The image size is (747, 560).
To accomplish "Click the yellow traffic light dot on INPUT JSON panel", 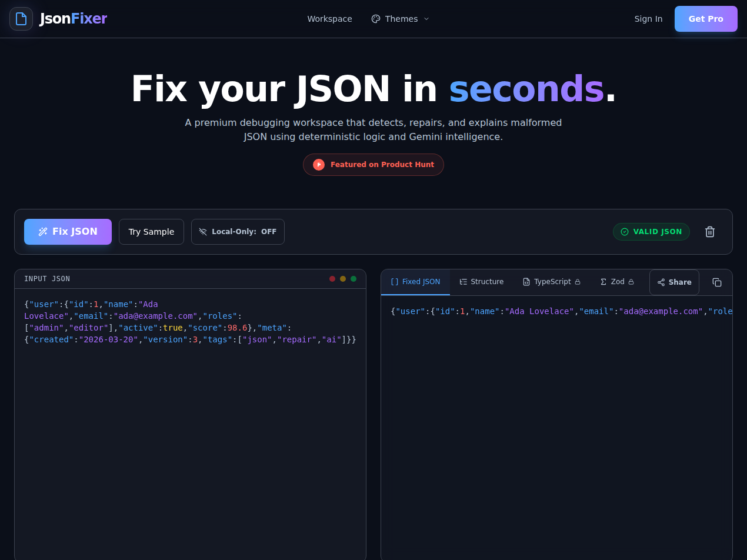I will point(343,279).
